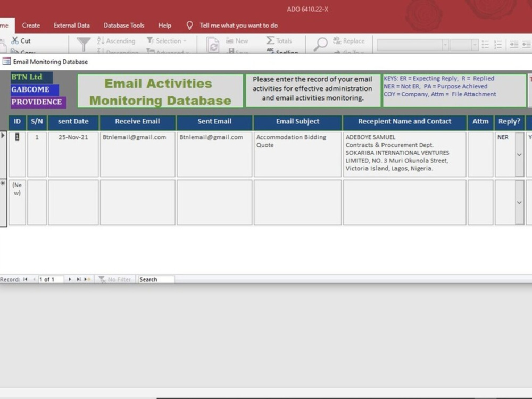
Task: Open the External Data tab
Action: pyautogui.click(x=72, y=26)
